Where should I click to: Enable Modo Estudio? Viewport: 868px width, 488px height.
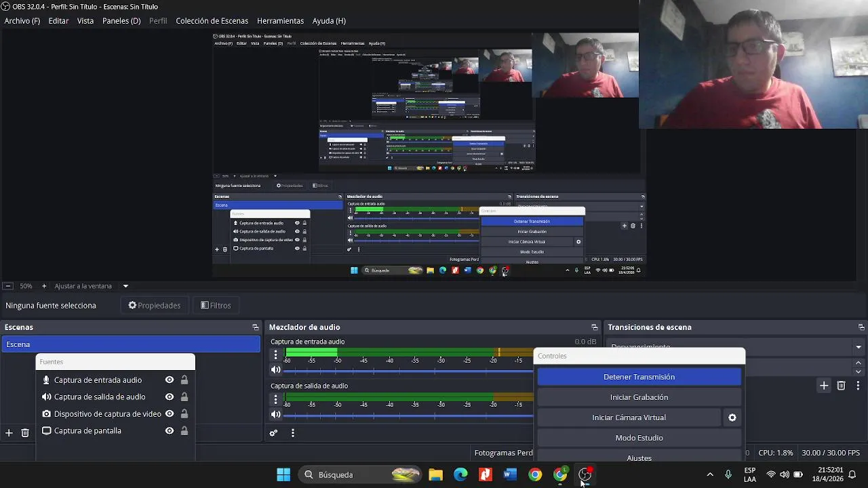pos(639,438)
